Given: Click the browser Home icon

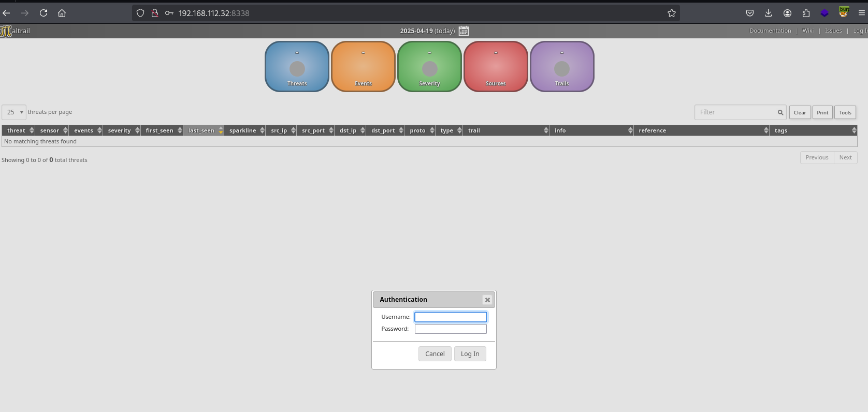Looking at the screenshot, I should point(62,13).
